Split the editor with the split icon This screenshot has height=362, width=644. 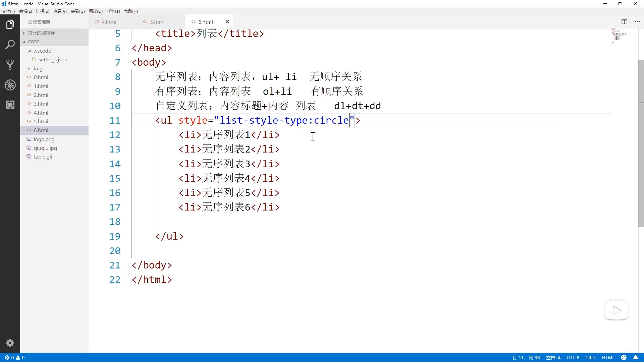(624, 22)
